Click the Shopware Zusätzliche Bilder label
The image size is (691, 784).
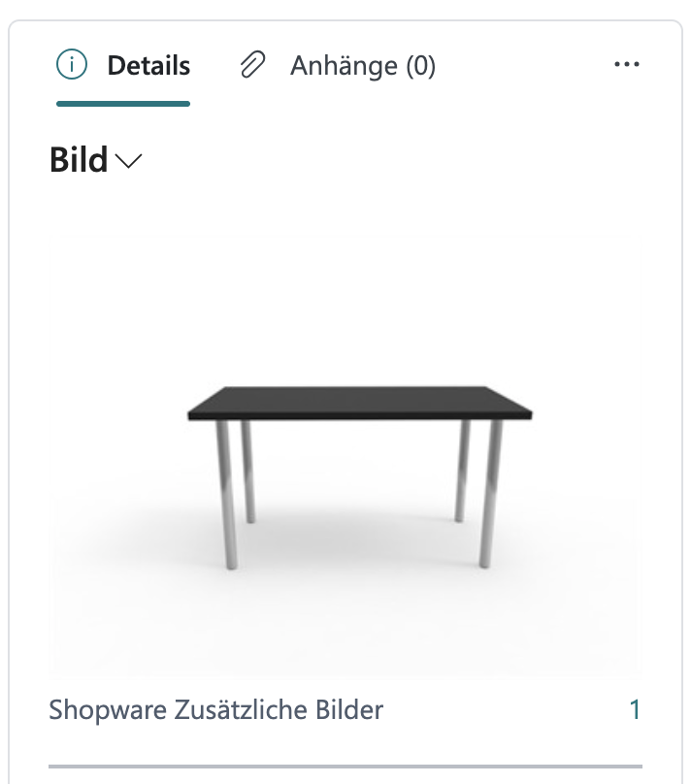click(216, 710)
